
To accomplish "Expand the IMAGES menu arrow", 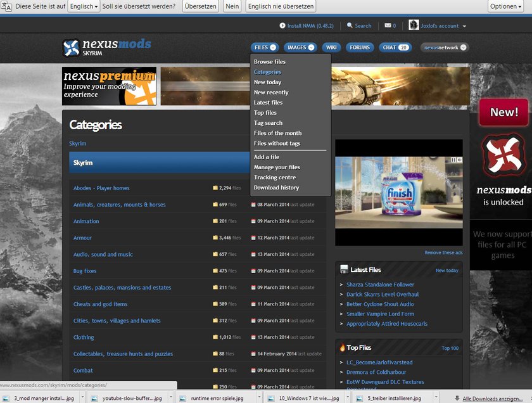I will coord(311,48).
